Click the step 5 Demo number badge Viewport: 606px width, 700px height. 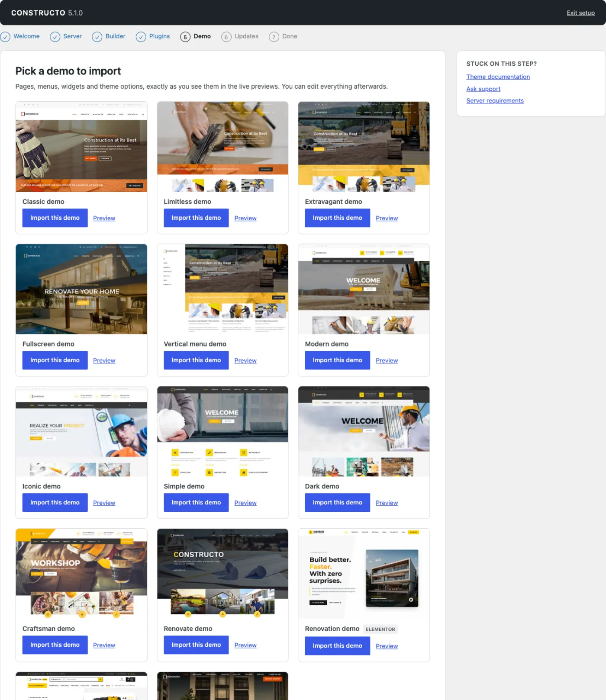pyautogui.click(x=185, y=37)
